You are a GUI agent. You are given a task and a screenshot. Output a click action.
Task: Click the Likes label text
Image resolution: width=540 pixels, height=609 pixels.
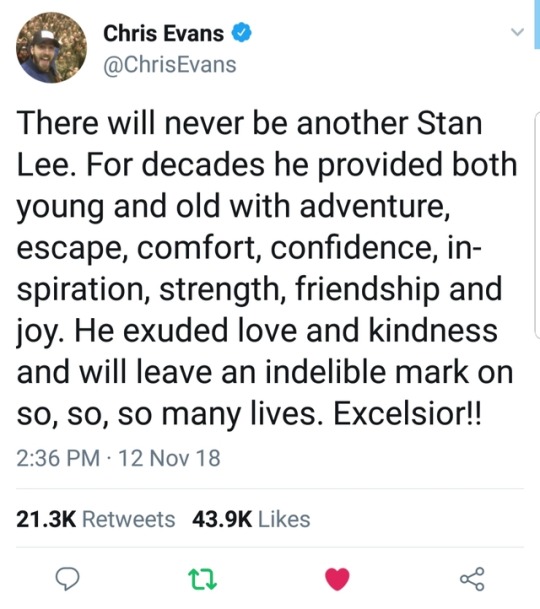click(284, 520)
